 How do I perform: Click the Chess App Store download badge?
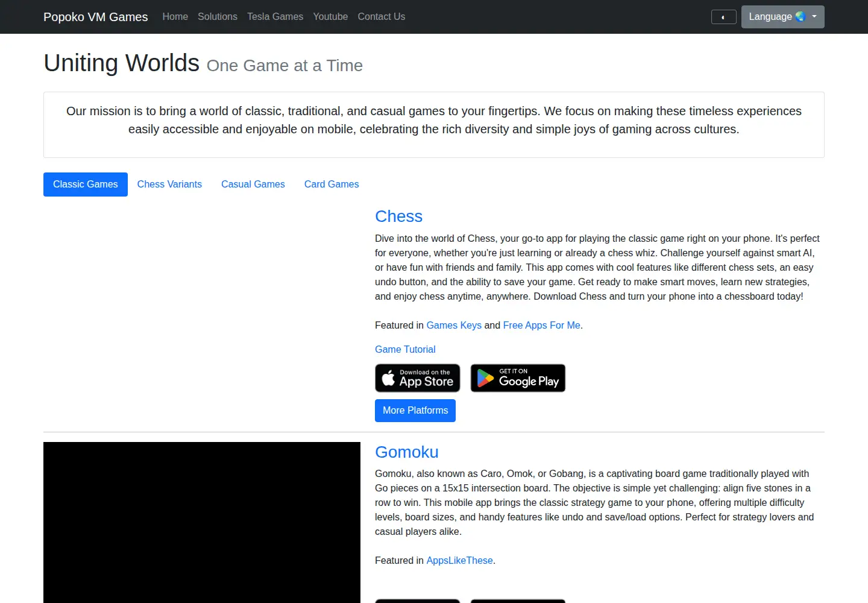coord(418,378)
